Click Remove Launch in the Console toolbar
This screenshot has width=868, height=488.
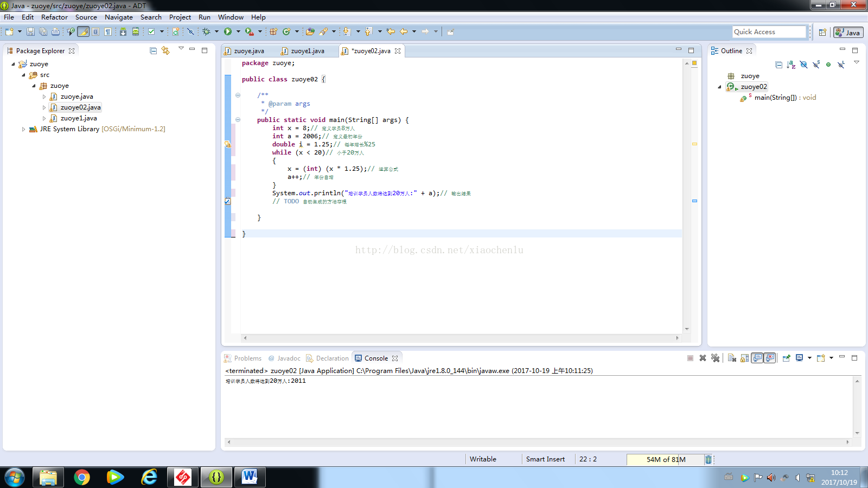[703, 358]
